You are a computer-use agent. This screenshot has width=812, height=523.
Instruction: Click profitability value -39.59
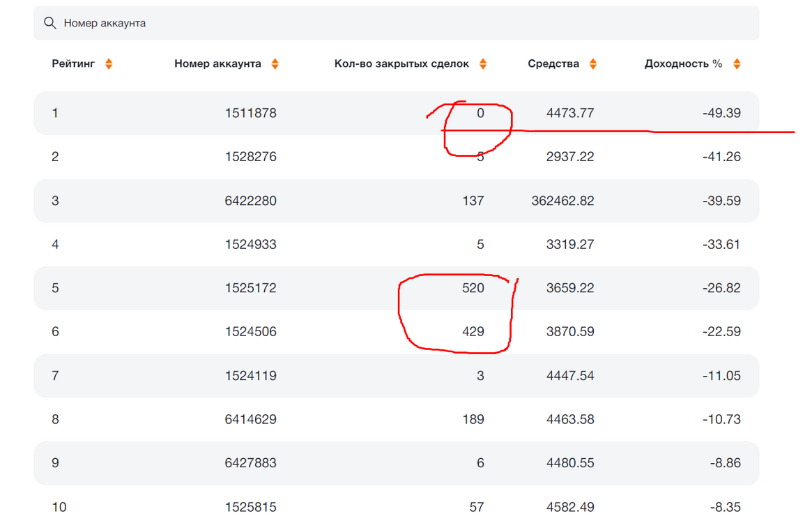tap(721, 201)
